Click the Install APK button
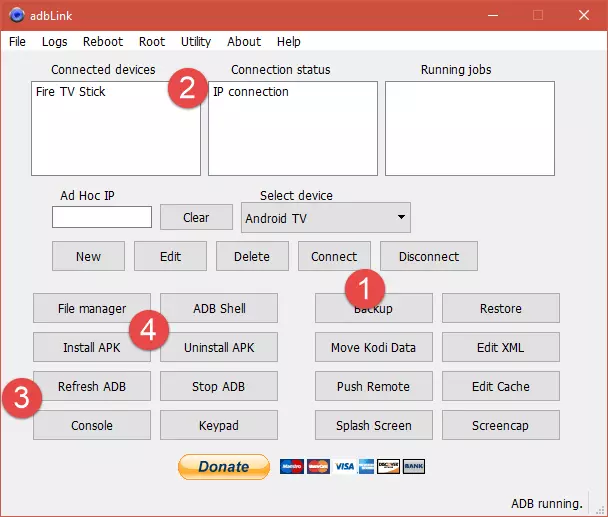Screen dimensions: 608x517 [92, 347]
